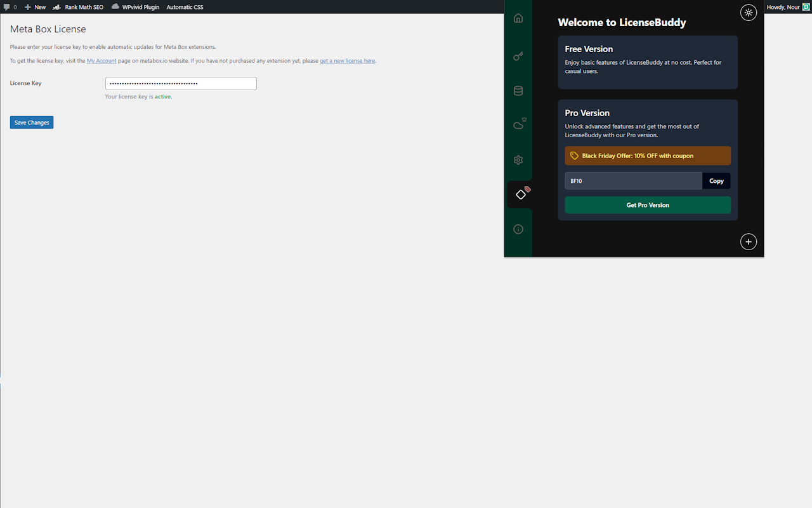Screen dimensions: 812x508
Task: Open the LicenseBuddy home icon
Action: click(518, 18)
